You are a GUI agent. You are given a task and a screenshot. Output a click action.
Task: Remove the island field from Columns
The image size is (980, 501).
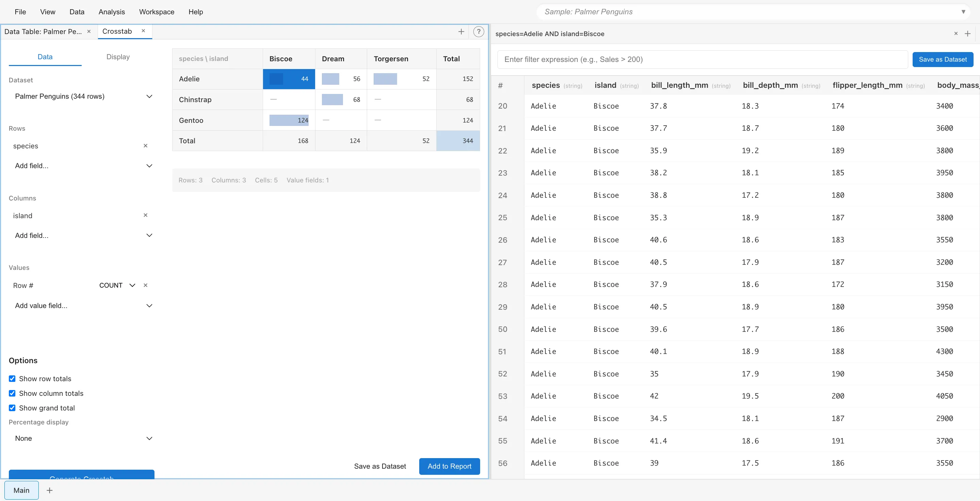[x=146, y=215]
